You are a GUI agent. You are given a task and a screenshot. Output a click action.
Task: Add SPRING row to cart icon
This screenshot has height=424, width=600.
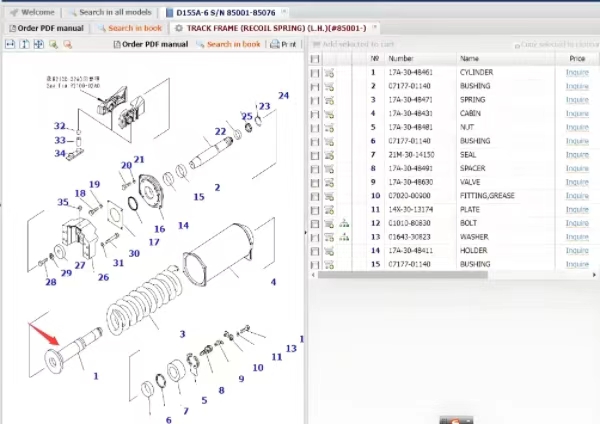click(x=329, y=100)
